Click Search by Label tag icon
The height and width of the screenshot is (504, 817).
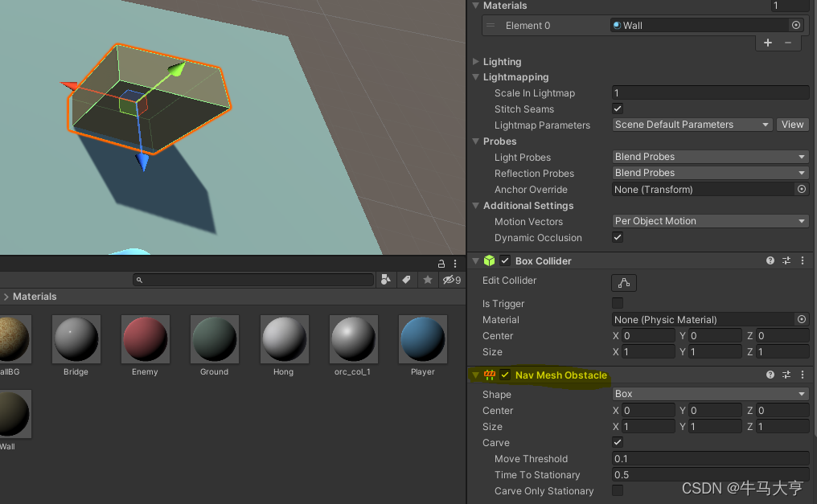click(x=406, y=280)
